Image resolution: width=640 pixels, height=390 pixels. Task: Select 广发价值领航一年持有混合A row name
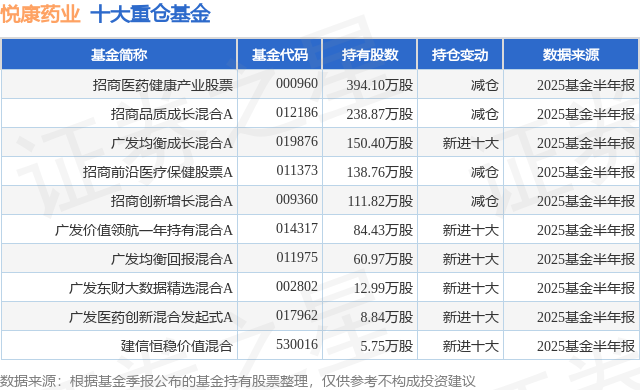click(144, 230)
